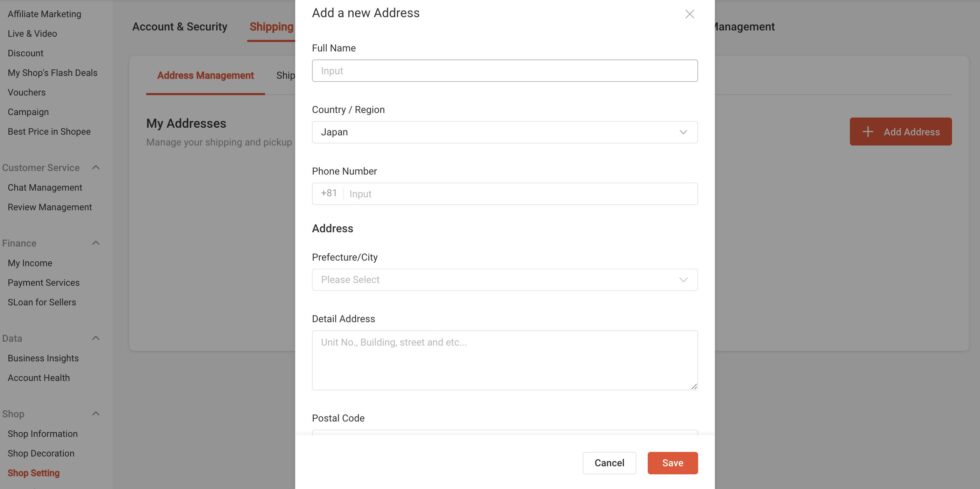980x489 pixels.
Task: Open Chat Management in sidebar
Action: point(45,188)
